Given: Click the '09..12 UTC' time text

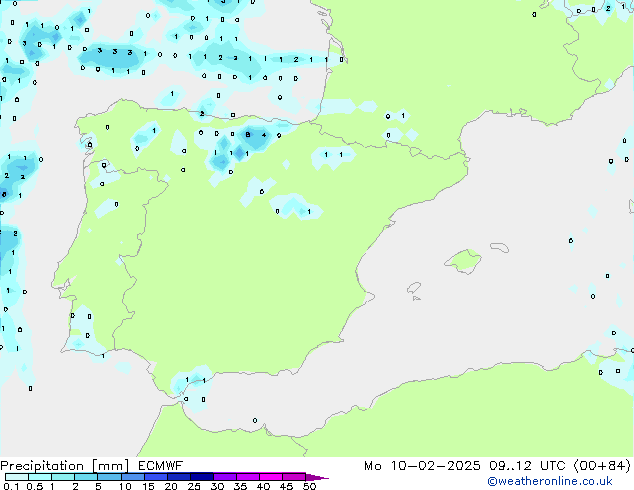Looking at the screenshot, I should pyautogui.click(x=527, y=466).
